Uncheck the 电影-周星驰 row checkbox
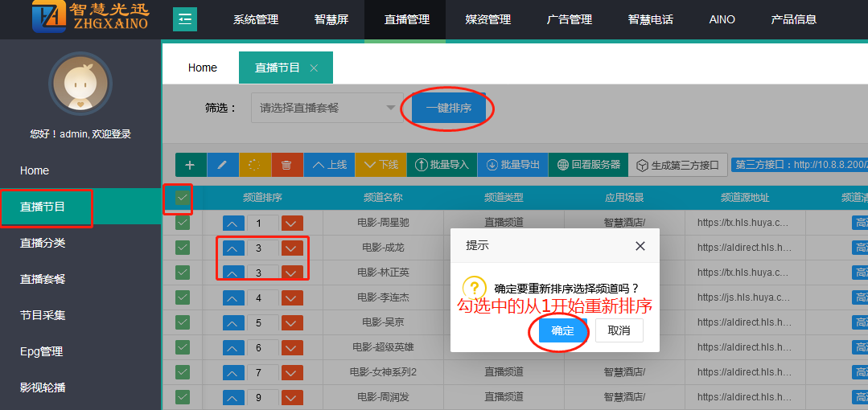Image resolution: width=868 pixels, height=410 pixels. point(183,223)
